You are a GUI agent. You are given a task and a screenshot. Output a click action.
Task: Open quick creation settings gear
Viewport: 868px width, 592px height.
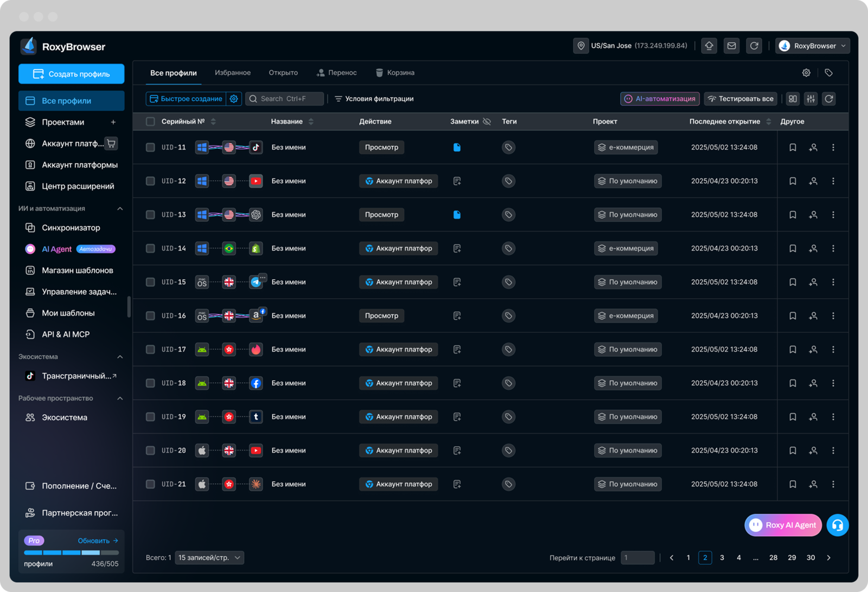[x=234, y=99]
